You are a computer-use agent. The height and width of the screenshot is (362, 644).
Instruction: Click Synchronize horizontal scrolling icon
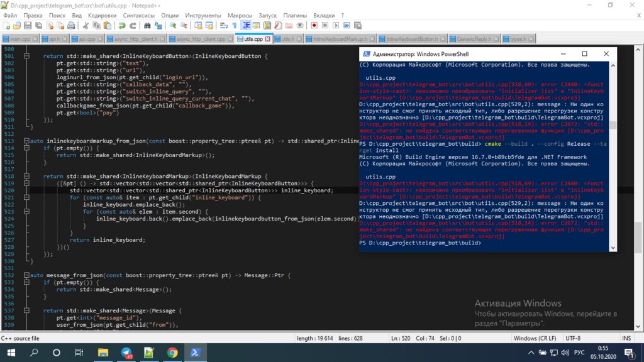[x=209, y=25]
